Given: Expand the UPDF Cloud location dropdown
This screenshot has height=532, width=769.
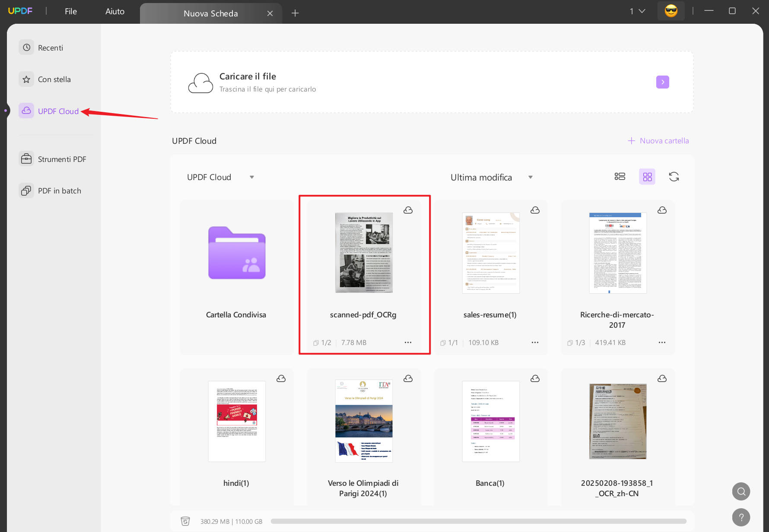Looking at the screenshot, I should [x=220, y=177].
